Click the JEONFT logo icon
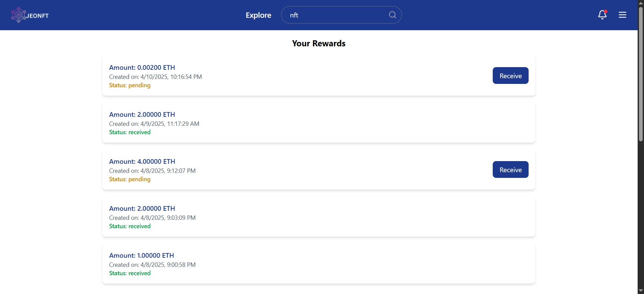Image resolution: width=644 pixels, height=294 pixels. click(x=18, y=15)
